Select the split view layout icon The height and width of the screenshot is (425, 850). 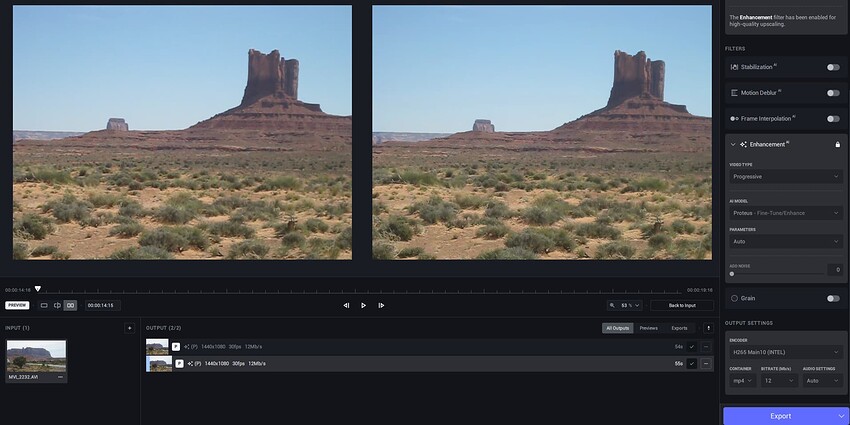click(x=57, y=305)
